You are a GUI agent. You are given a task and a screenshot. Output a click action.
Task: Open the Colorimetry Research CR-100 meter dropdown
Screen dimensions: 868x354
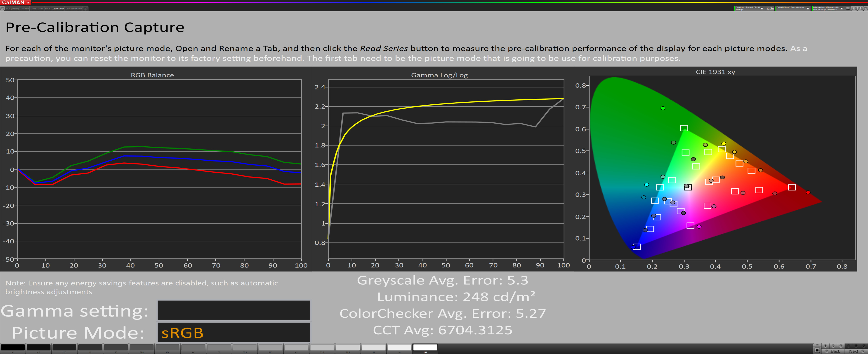tap(762, 9)
